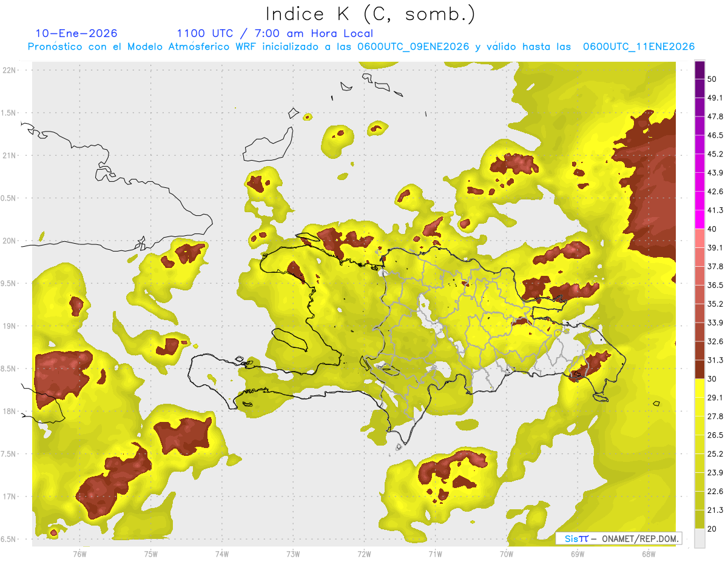Pick the salmon swatch between 39.1 and 40

(x=699, y=238)
